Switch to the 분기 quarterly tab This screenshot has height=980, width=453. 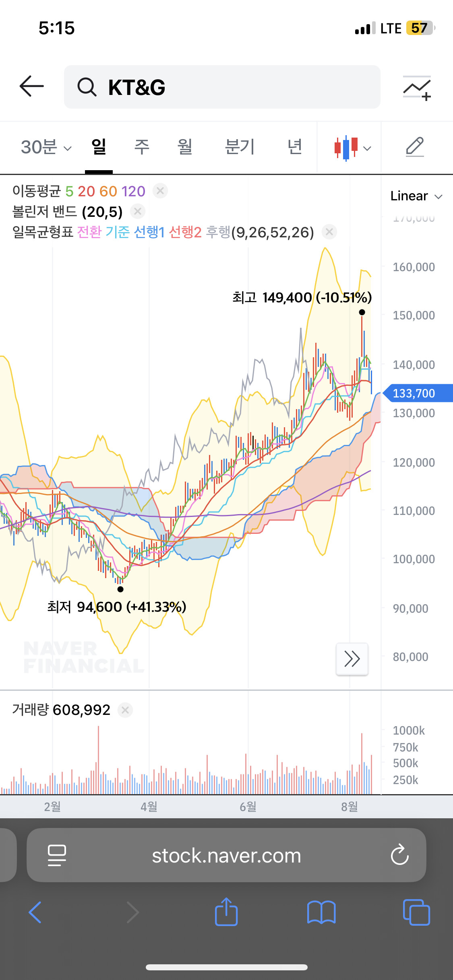(x=240, y=147)
